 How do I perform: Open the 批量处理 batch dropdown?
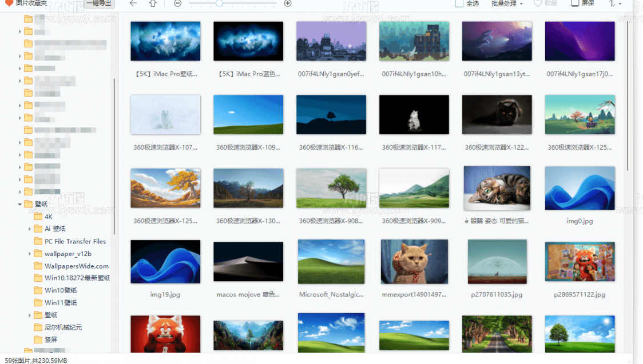(507, 3)
